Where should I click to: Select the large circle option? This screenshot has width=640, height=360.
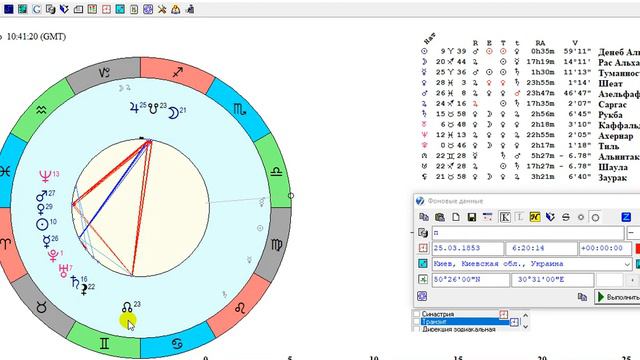pyautogui.click(x=596, y=217)
